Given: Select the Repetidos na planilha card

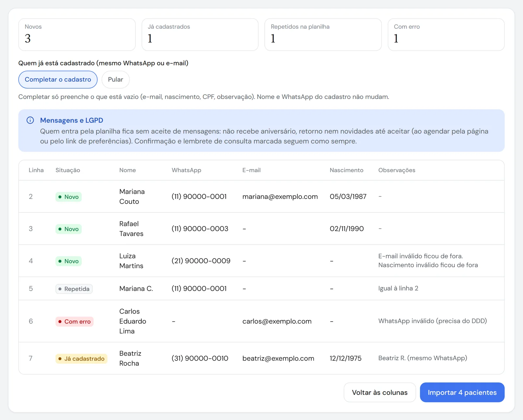Looking at the screenshot, I should 323,35.
